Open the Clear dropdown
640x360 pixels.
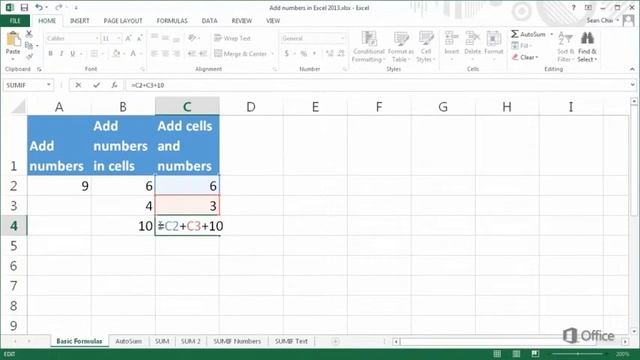point(525,57)
